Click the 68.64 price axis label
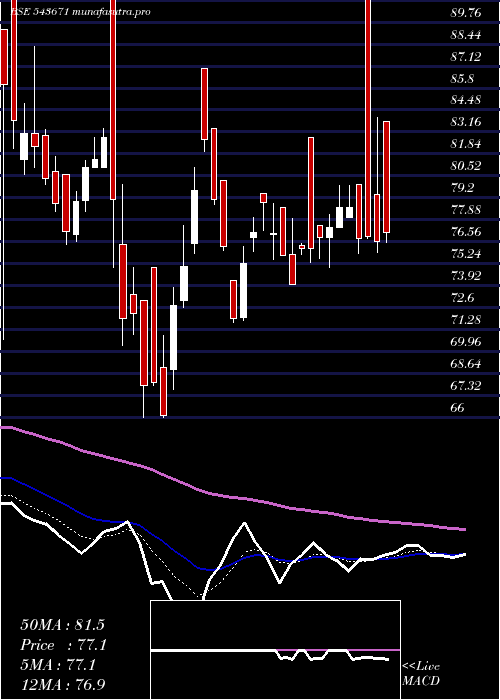This screenshot has height=700, width=500. 466,363
